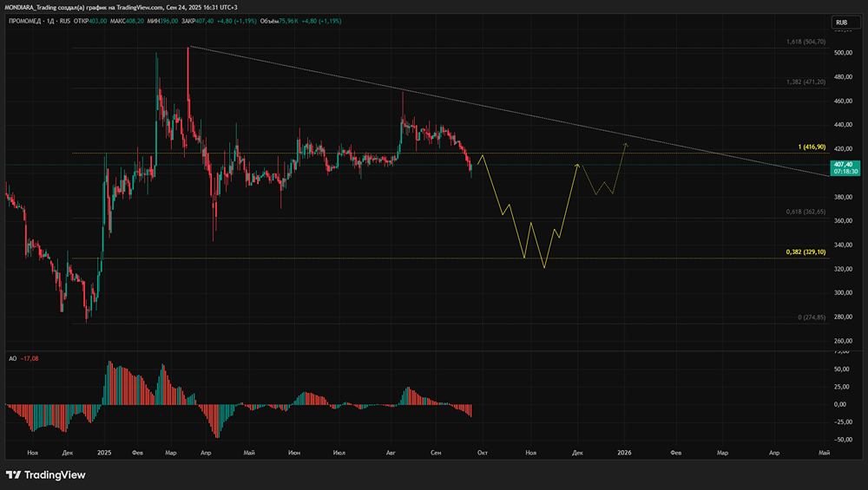Viewport: 868px width, 490px height.
Task: Click the ЗАКР 407,40 close value
Action: 198,21
